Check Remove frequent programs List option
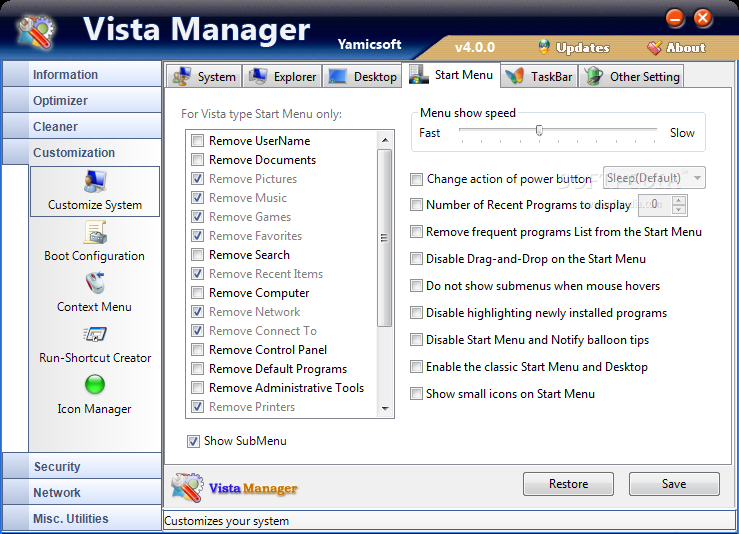Viewport: 739px width, 534px height. [416, 232]
